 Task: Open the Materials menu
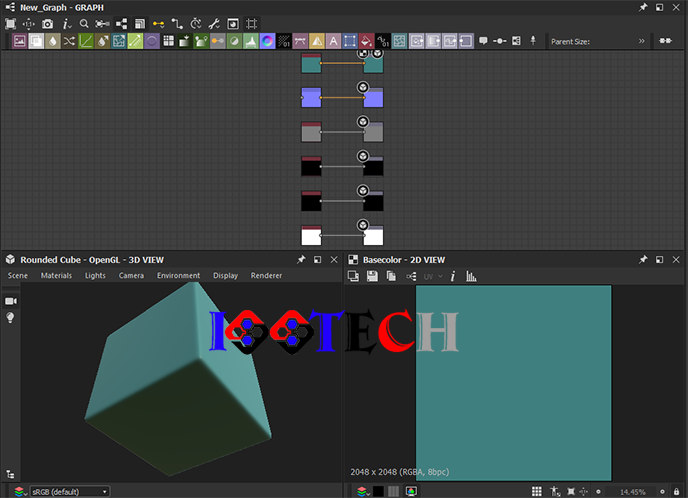(56, 276)
